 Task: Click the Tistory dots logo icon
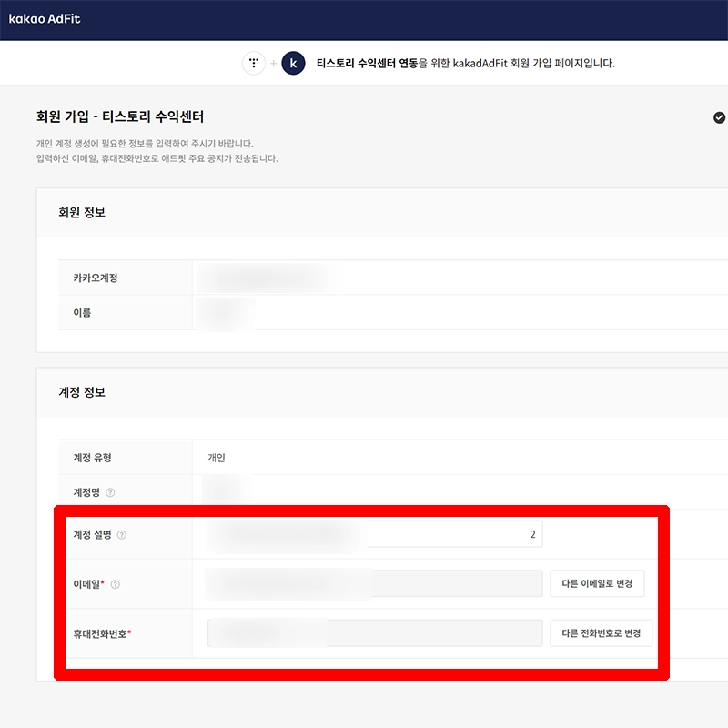pos(254,63)
